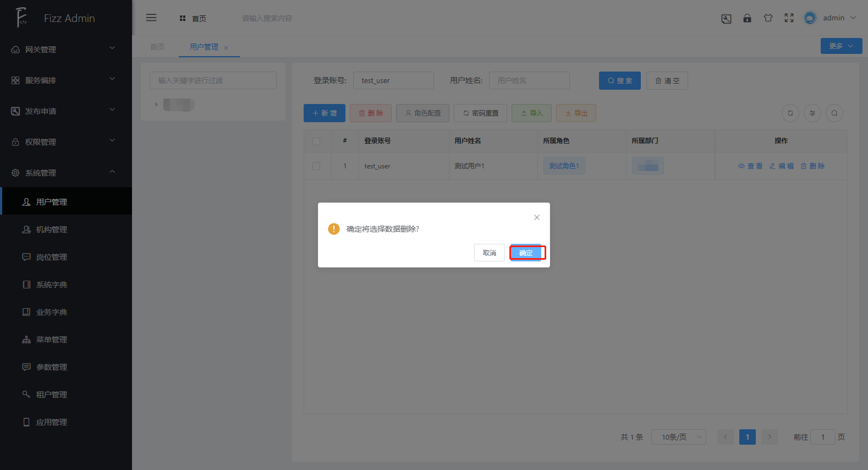Check the test_user row checkbox
Viewport: 868px width, 470px height.
tap(316, 166)
